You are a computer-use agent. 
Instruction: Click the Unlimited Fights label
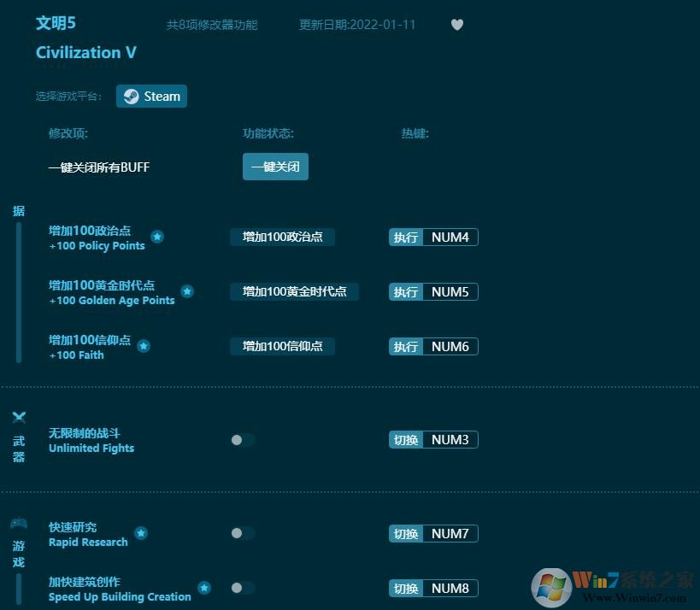[x=91, y=448]
